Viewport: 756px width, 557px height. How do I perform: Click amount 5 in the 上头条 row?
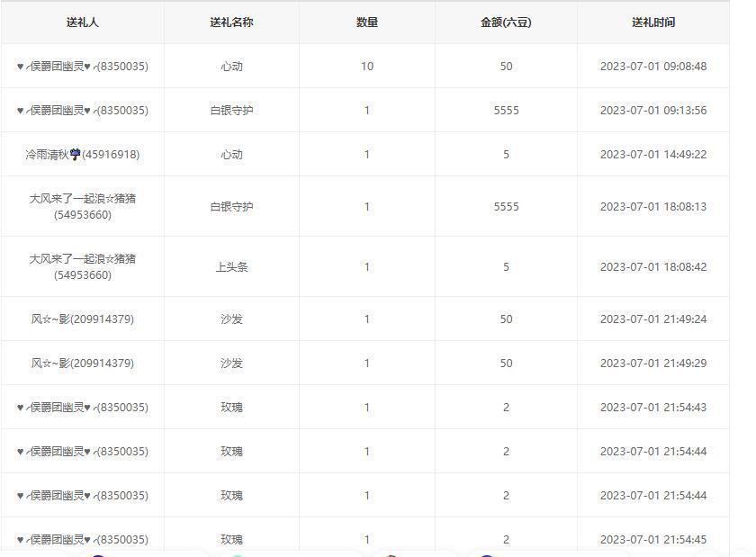[x=506, y=266]
